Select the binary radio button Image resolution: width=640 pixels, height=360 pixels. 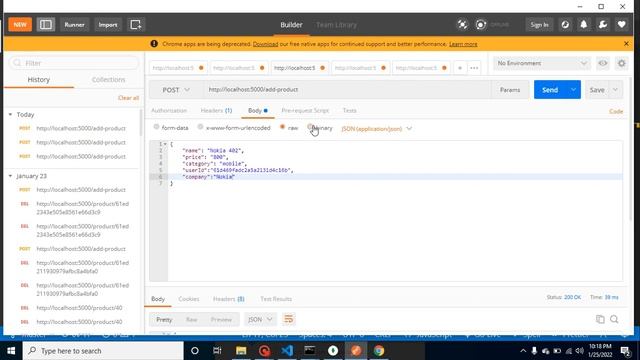pyautogui.click(x=310, y=127)
